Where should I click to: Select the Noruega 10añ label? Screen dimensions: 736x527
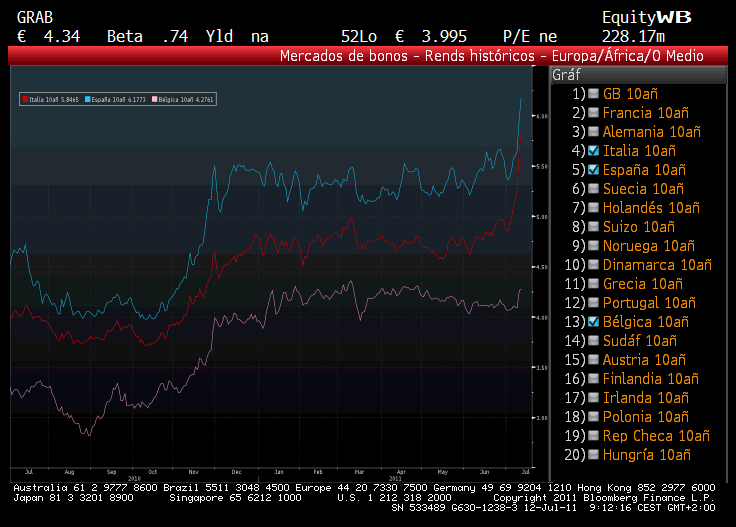[x=649, y=246]
